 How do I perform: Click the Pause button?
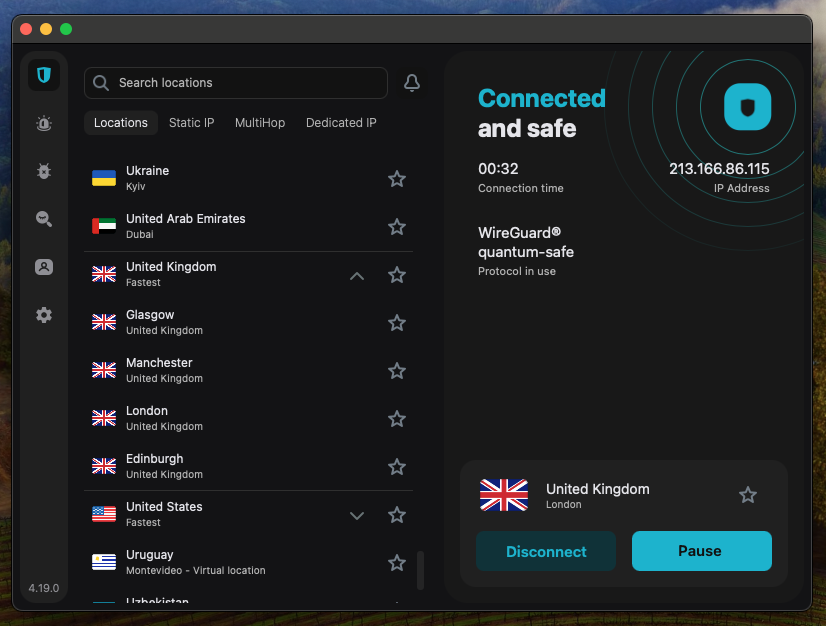coord(702,551)
